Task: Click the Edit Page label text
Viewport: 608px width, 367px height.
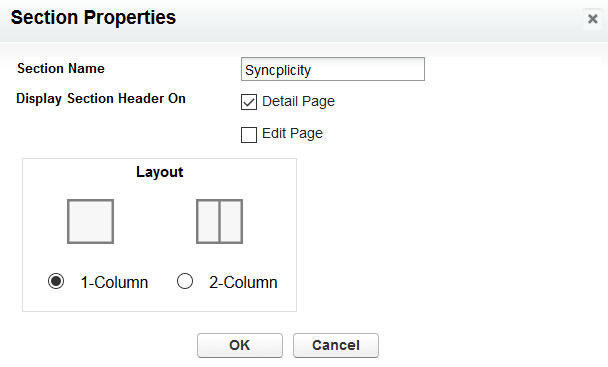Action: point(292,134)
